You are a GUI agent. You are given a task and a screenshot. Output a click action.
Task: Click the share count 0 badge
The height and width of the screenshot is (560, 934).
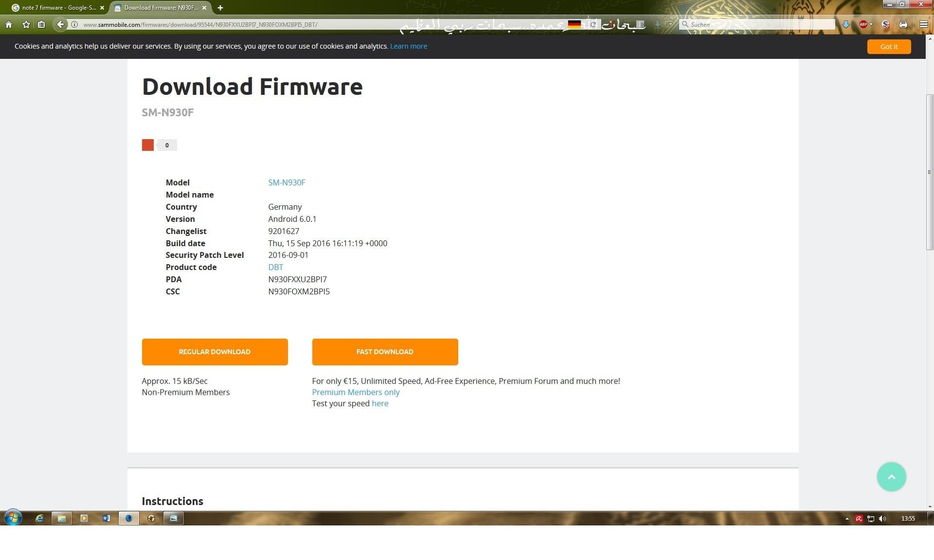[167, 145]
